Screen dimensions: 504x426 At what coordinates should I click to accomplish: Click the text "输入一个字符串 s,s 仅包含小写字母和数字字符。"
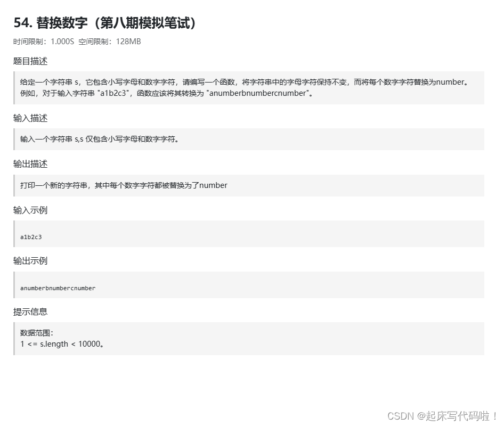(x=100, y=139)
